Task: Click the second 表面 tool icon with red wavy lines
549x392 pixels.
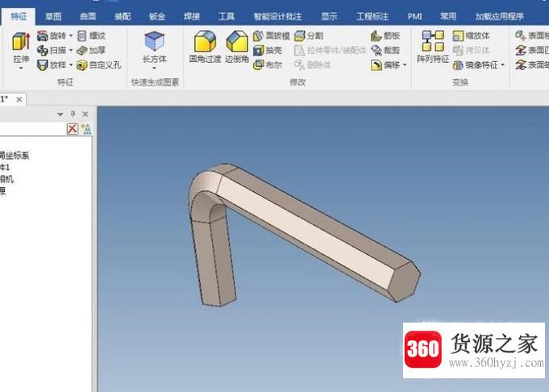Action: click(521, 51)
